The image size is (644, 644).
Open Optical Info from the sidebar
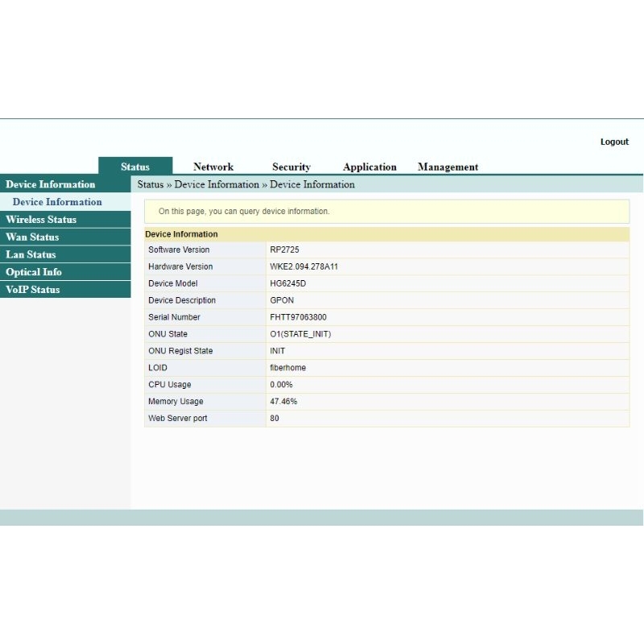(x=34, y=272)
